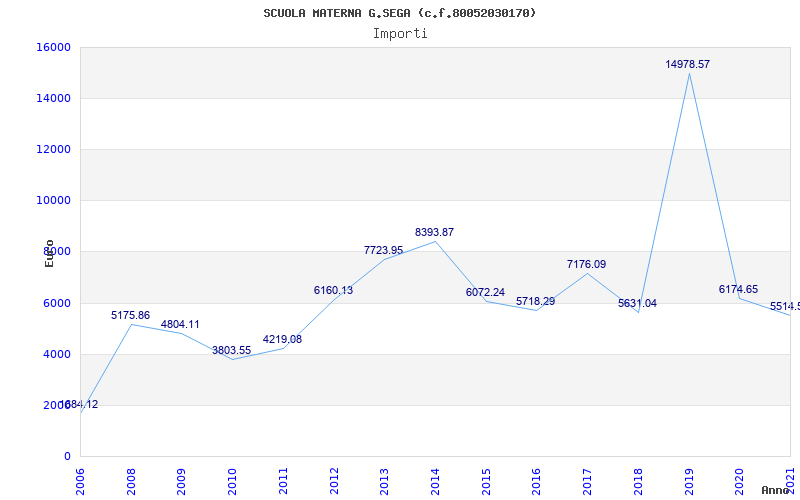
Task: Click the 2016 year axis label
Action: 536,481
